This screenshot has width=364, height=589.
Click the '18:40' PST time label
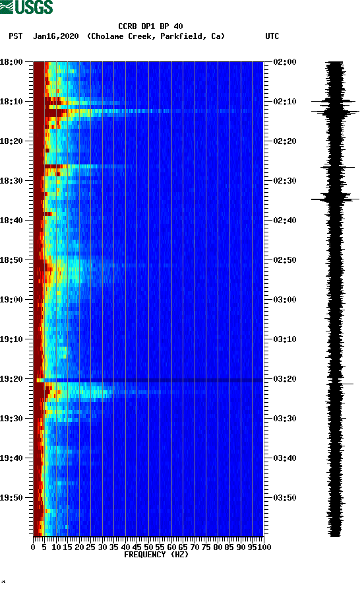11,221
